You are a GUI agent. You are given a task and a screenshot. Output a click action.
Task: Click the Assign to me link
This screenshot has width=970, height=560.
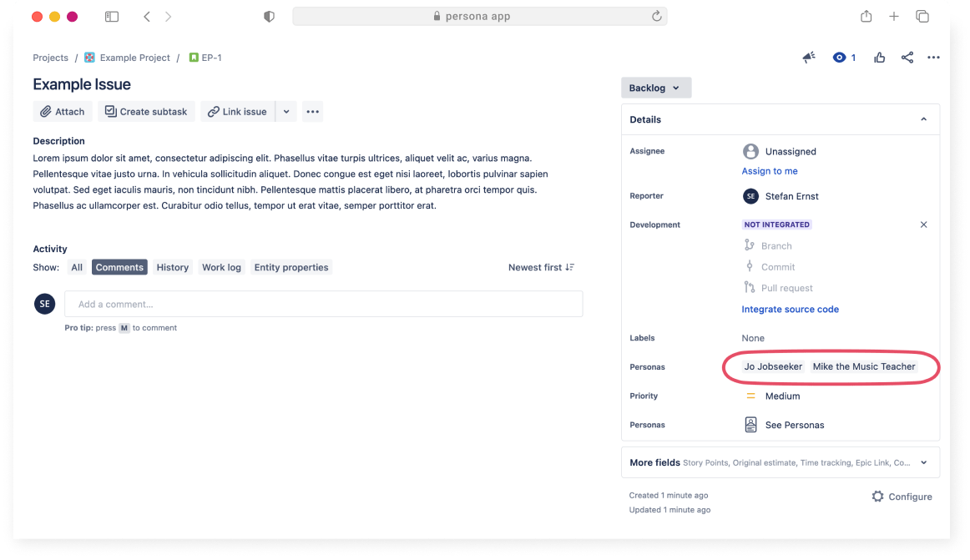tap(769, 171)
